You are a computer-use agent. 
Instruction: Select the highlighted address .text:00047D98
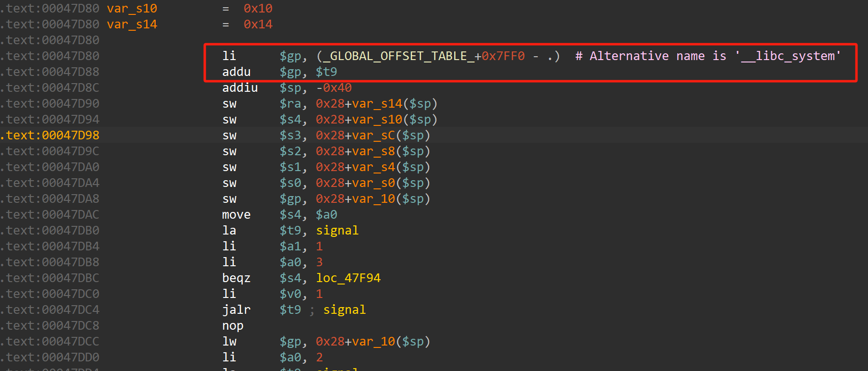(x=50, y=136)
